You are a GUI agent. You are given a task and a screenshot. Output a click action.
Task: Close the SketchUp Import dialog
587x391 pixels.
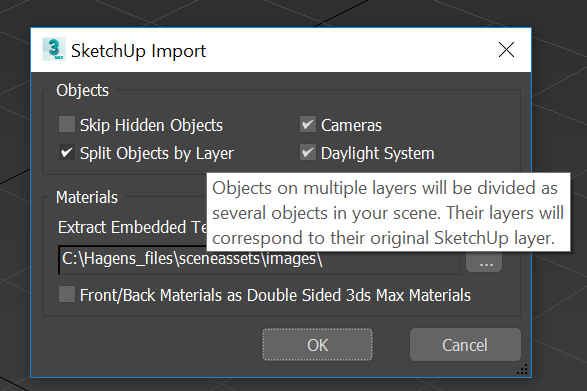[506, 49]
